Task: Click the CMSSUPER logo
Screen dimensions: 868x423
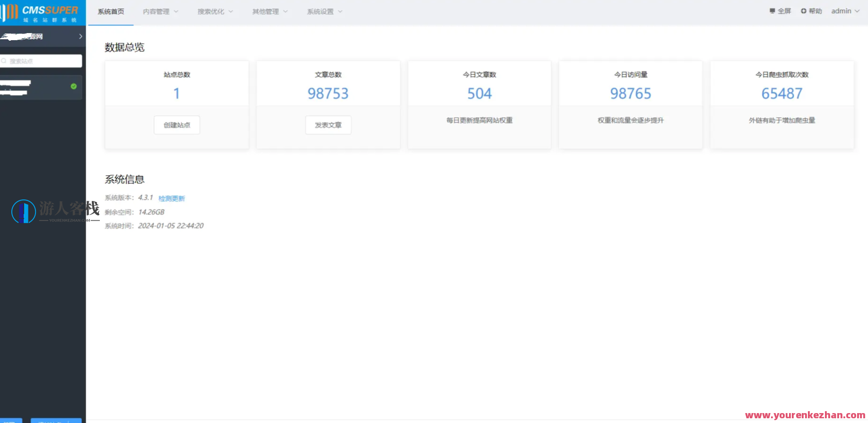Action: (x=42, y=13)
